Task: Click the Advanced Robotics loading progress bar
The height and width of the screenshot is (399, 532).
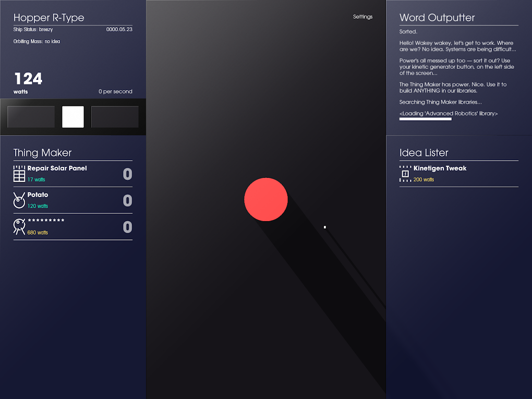Action: coord(425,119)
